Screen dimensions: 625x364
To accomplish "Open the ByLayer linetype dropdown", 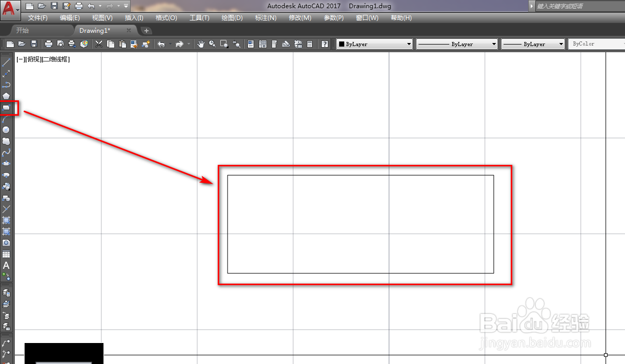I will pos(457,44).
